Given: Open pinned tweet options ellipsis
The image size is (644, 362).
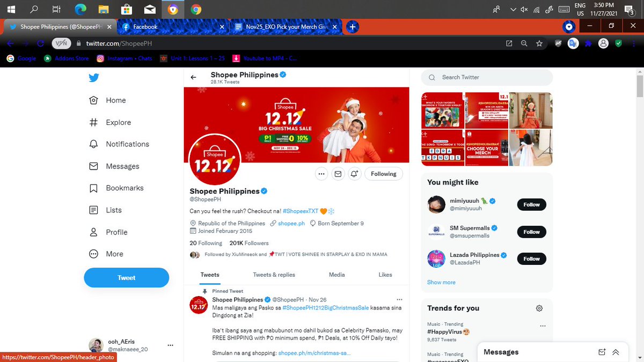Looking at the screenshot, I should 399,299.
